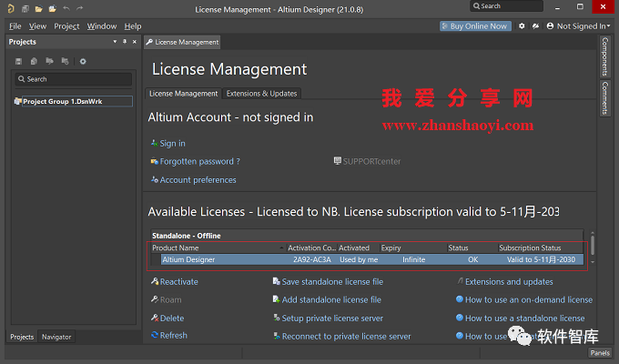
Task: Switch to Extensions & Updates tab
Action: pyautogui.click(x=261, y=94)
